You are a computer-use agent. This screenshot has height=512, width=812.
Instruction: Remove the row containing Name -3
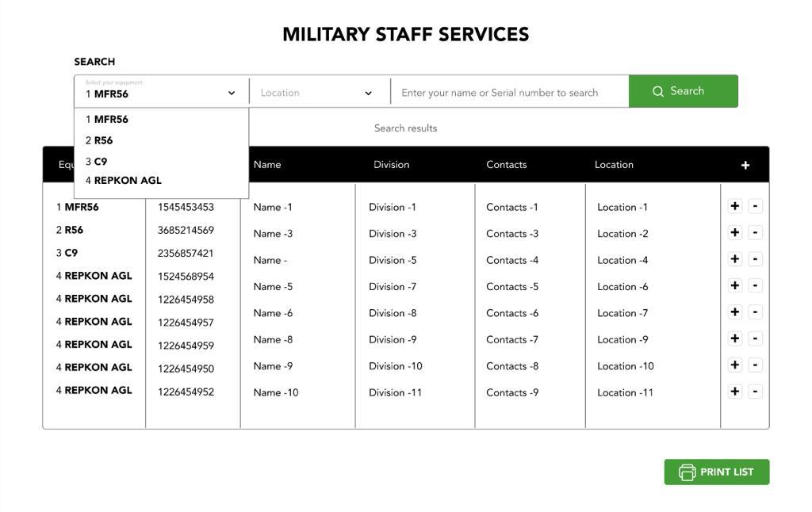[x=756, y=232]
